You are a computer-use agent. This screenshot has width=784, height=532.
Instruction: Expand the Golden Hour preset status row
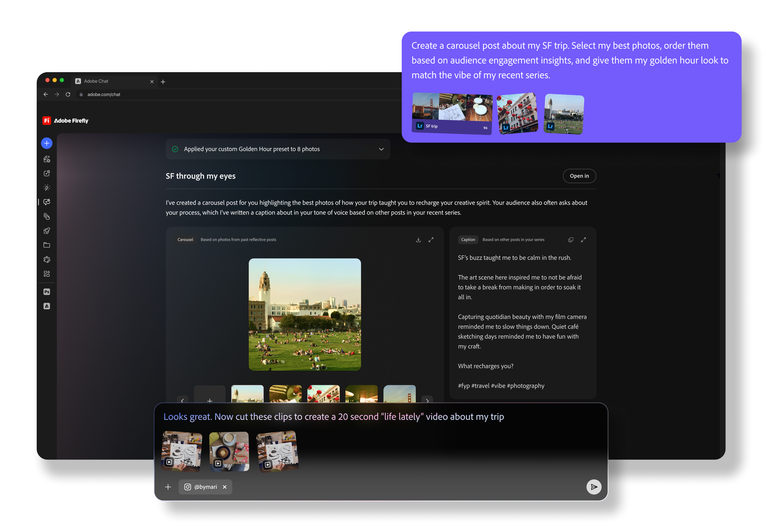[x=381, y=149]
